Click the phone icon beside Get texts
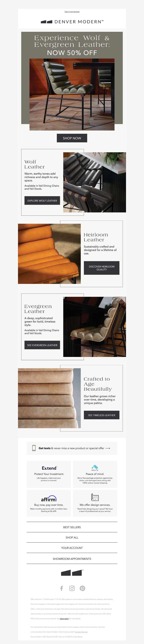 34,448
